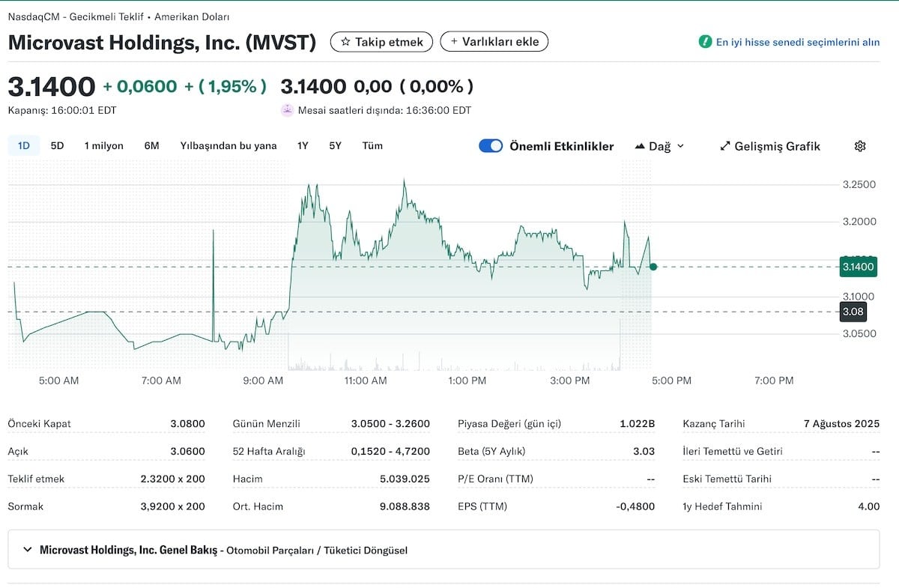
Task: Click the Takip etmek follow button
Action: 381,42
